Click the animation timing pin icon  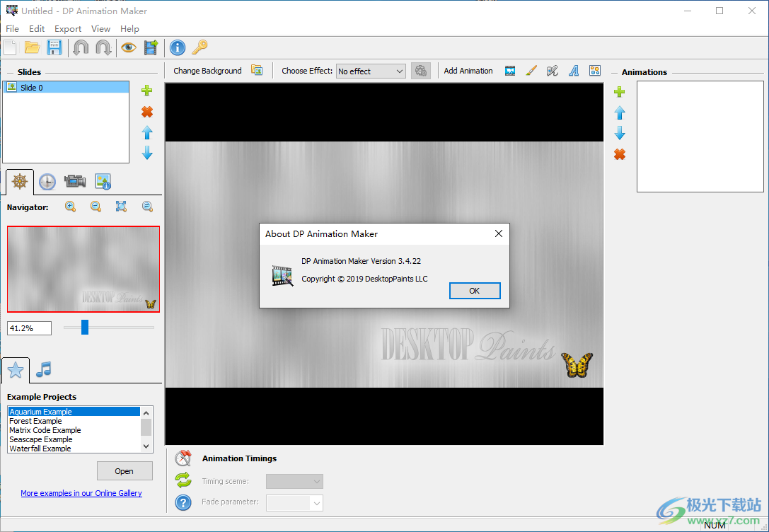pos(183,458)
